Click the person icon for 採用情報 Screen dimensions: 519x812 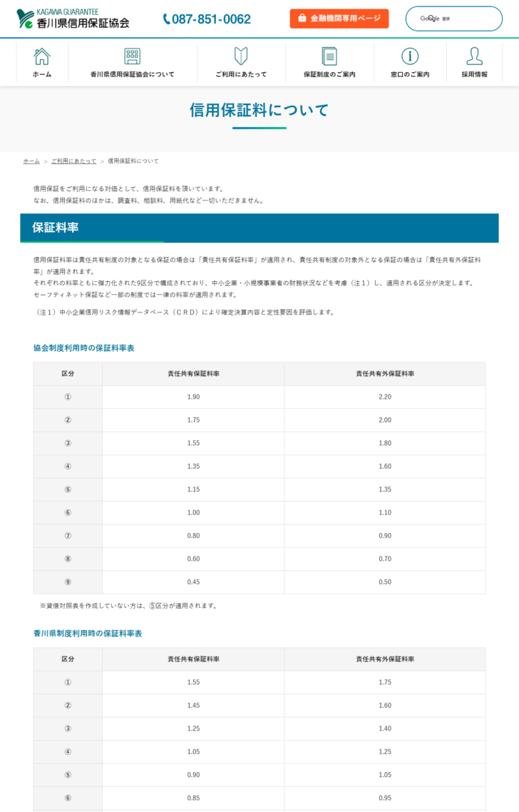coord(475,56)
